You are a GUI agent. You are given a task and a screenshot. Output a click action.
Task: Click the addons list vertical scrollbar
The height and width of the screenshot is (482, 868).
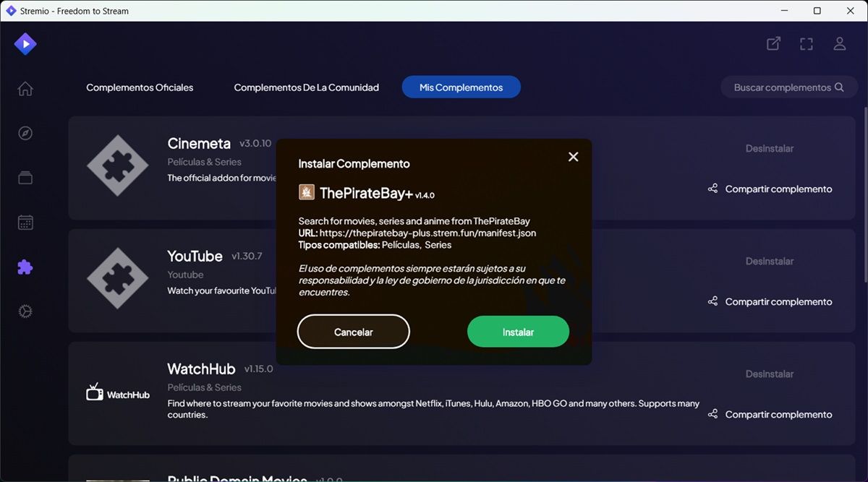(864, 195)
